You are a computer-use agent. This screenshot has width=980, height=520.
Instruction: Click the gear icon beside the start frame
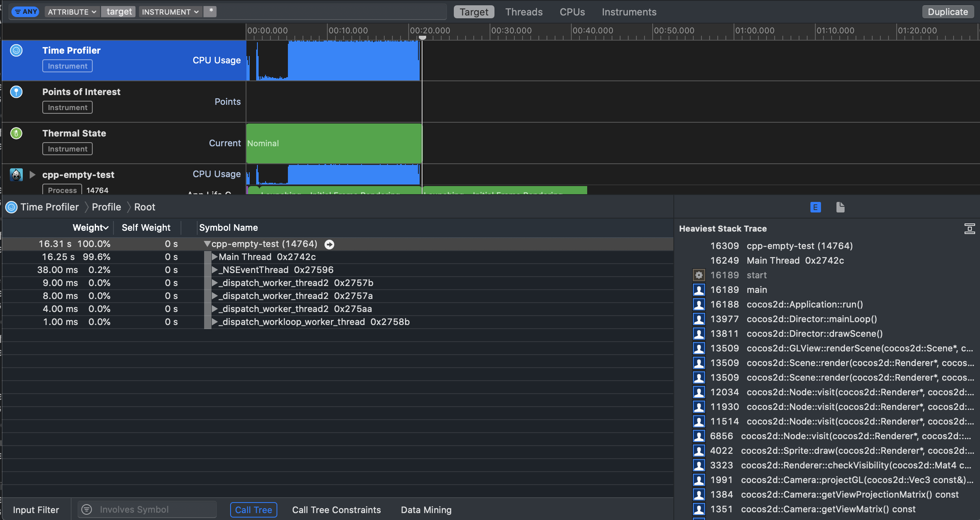(699, 275)
